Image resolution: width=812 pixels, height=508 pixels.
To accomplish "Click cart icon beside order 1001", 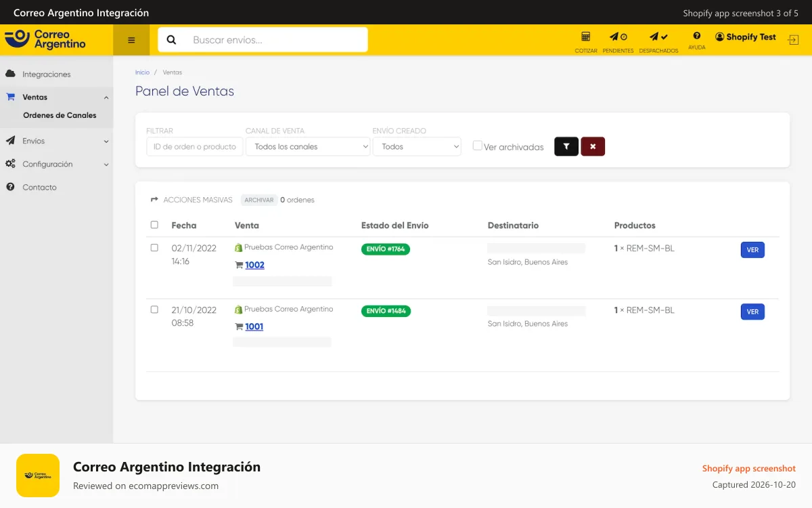I will (239, 326).
